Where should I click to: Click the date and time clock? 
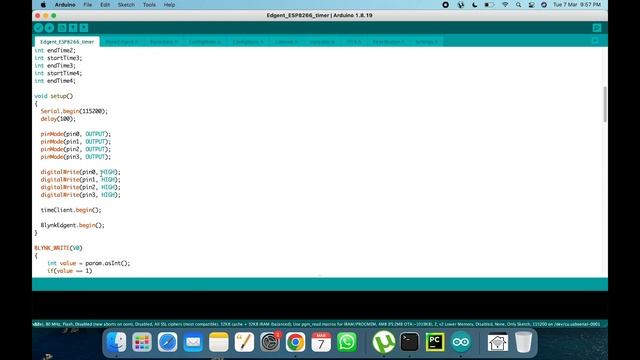point(576,5)
